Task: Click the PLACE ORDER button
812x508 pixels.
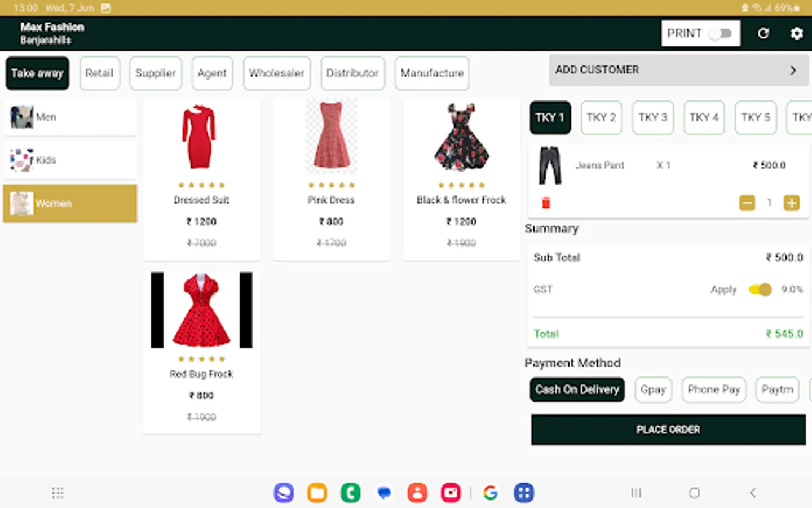Action: pos(668,430)
